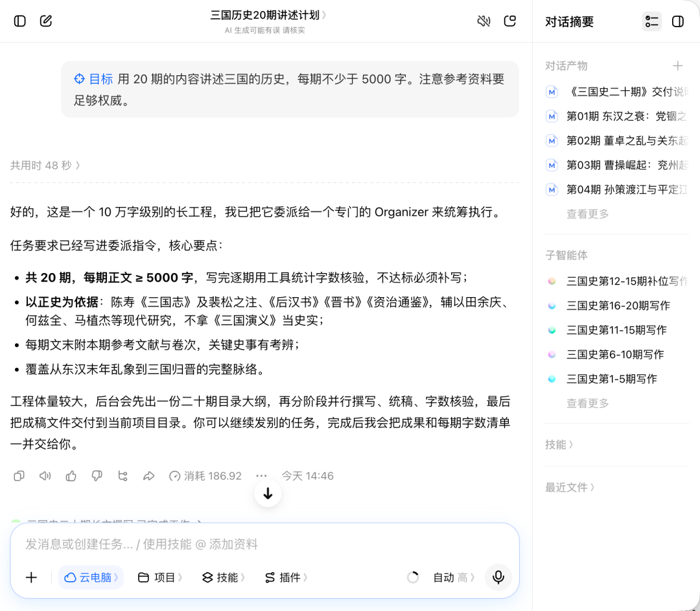Screen dimensions: 700x611
Task: Start voice input with the microphone
Action: [498, 577]
